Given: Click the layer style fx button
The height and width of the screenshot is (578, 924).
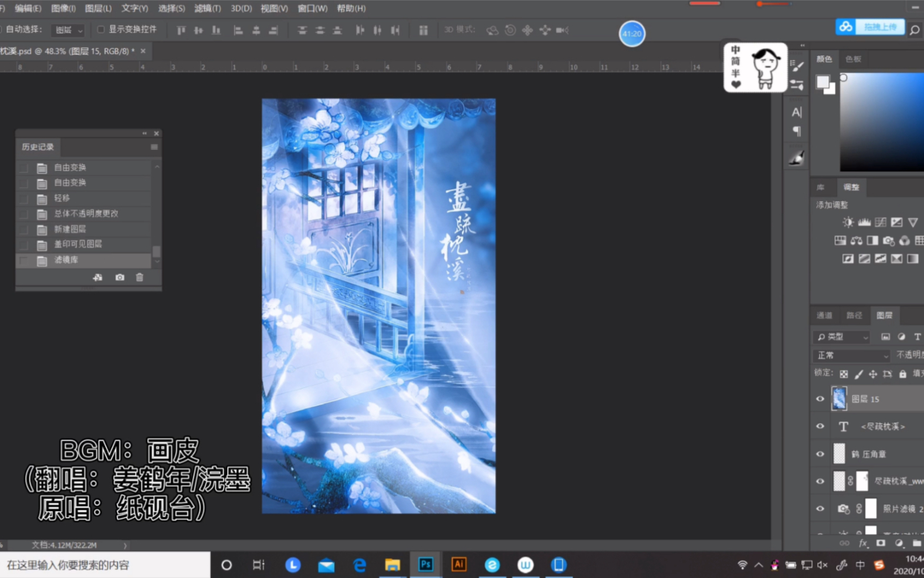Looking at the screenshot, I should coord(863,543).
